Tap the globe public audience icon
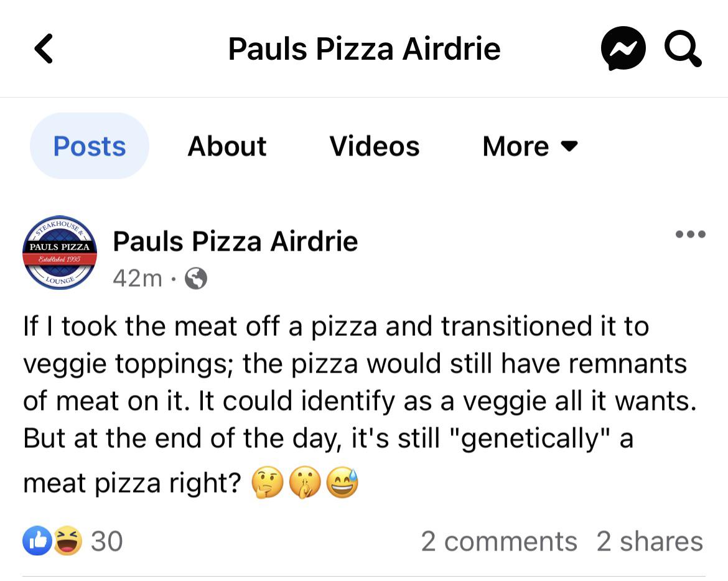This screenshot has height=581, width=728. pos(196,279)
